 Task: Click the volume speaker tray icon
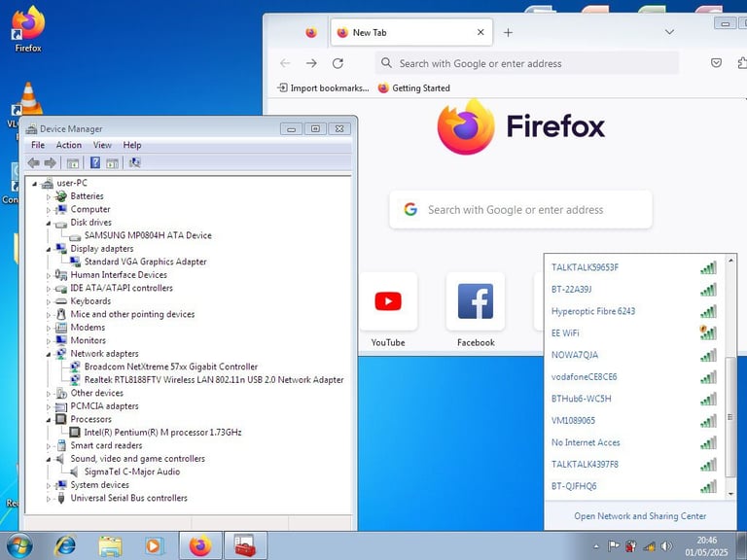point(666,546)
